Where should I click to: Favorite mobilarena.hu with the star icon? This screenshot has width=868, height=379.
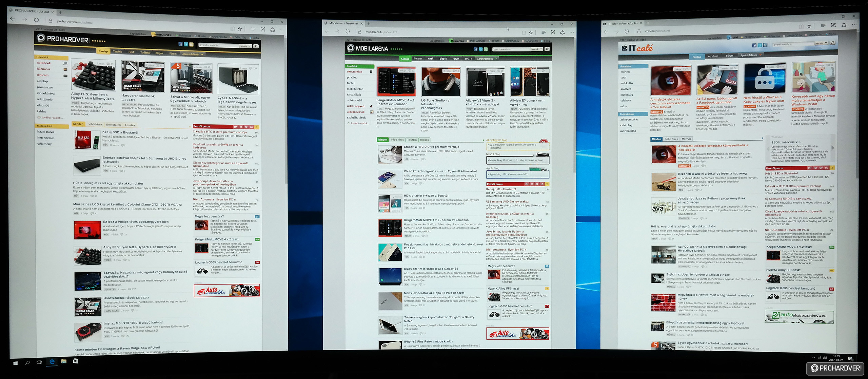click(531, 33)
